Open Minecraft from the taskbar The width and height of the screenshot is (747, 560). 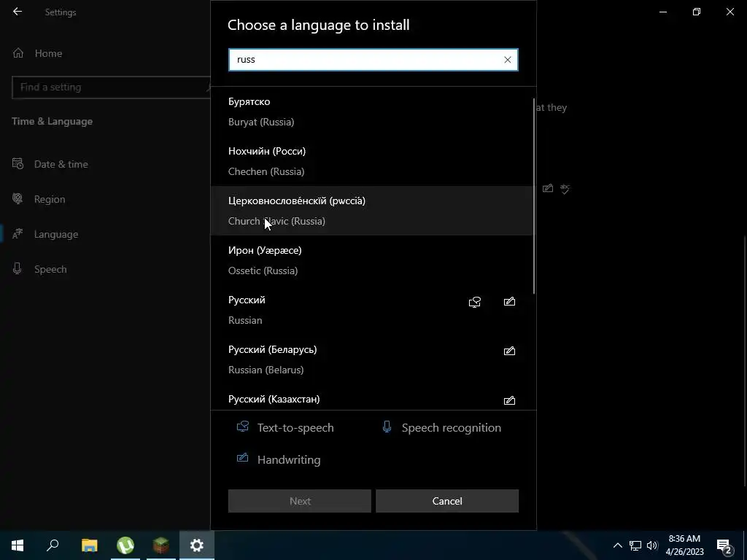[161, 545]
